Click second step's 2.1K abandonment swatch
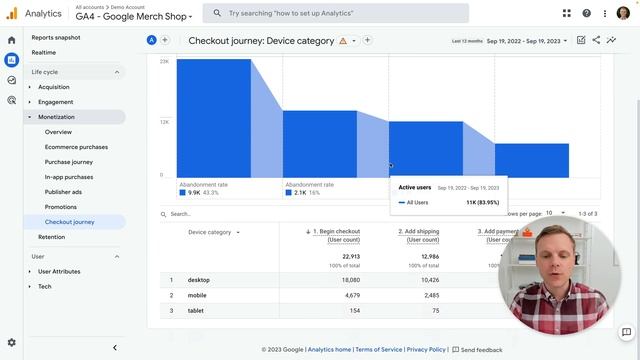The width and height of the screenshot is (640, 360). click(x=289, y=193)
